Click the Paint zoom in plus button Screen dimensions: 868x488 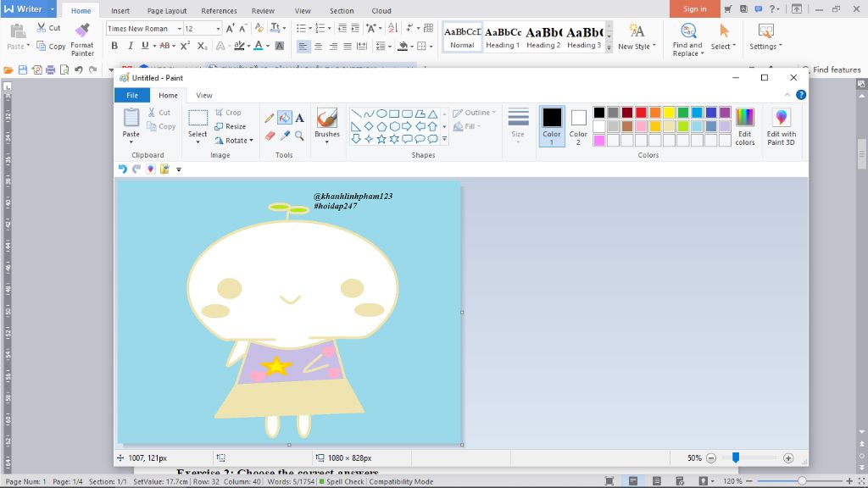coord(788,458)
